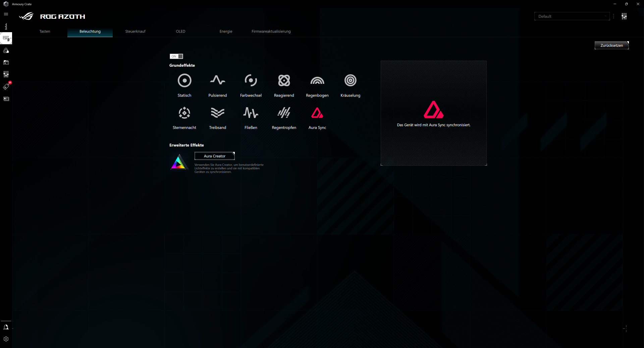Open the Featured deals tag icon
Viewport: 644px width, 348px height.
point(6,87)
